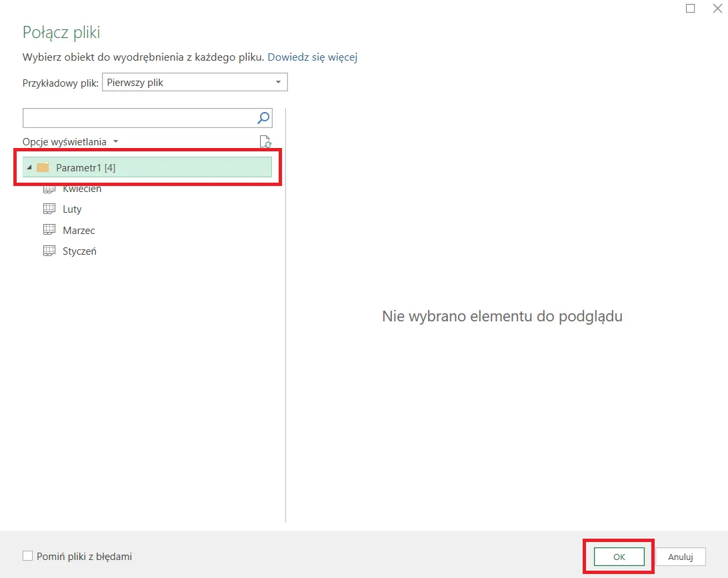Collapse the Parametr1 tree node arrow

tap(29, 167)
